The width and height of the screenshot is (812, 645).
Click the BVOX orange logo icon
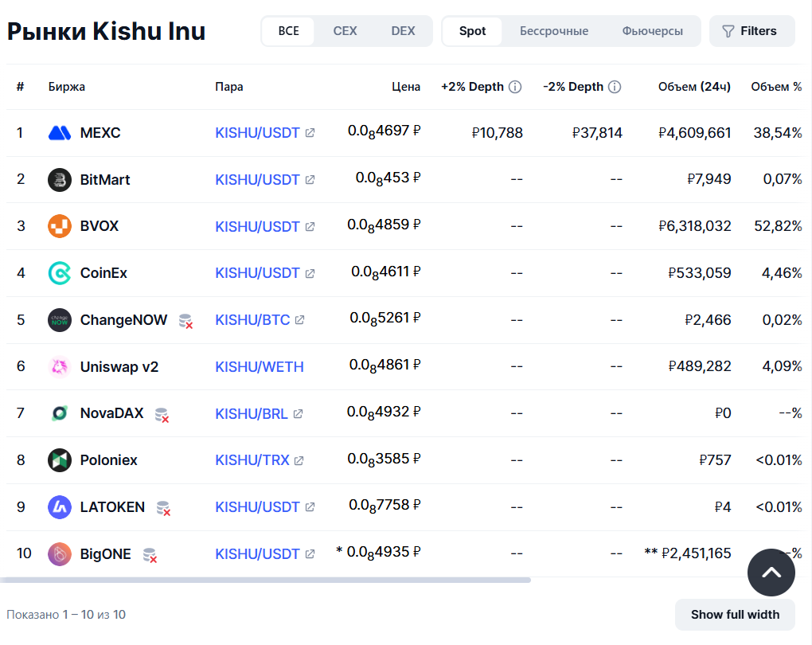(60, 226)
